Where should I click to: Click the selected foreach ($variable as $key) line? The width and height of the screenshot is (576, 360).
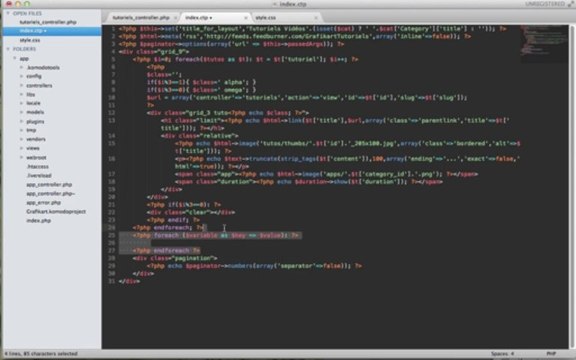[216, 235]
